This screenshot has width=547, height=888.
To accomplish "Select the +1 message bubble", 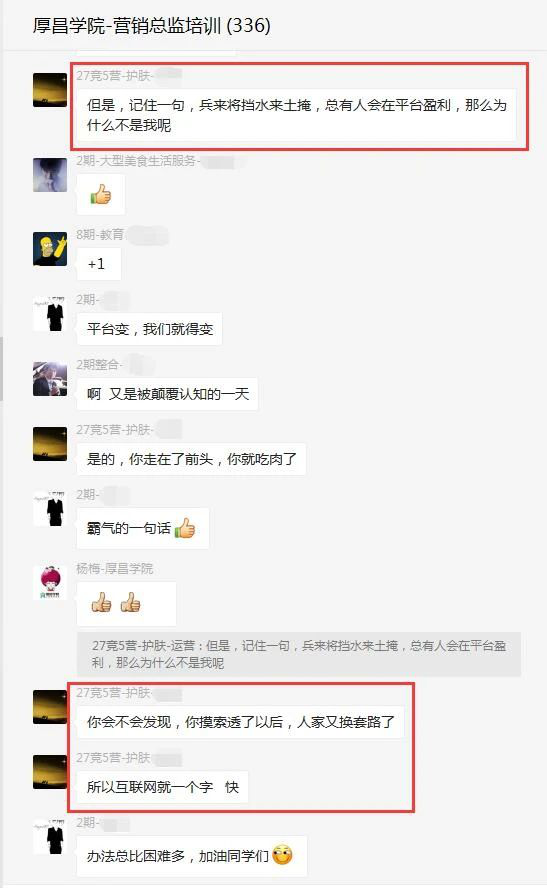I will [x=99, y=264].
